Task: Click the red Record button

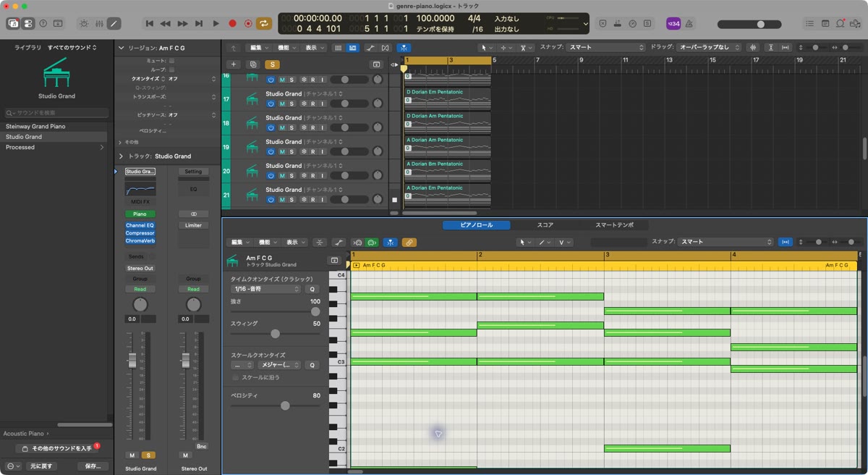Action: click(x=232, y=23)
